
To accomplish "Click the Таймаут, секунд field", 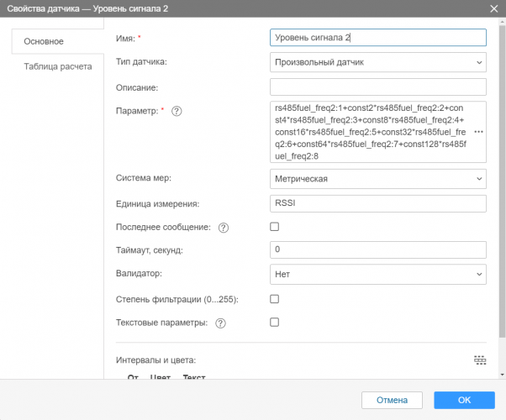I will click(378, 250).
